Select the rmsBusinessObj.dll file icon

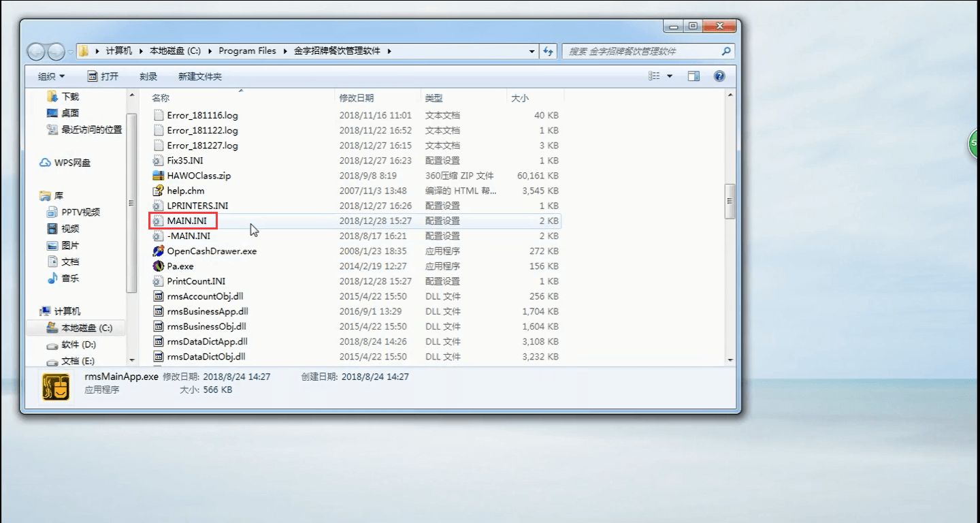coord(158,326)
